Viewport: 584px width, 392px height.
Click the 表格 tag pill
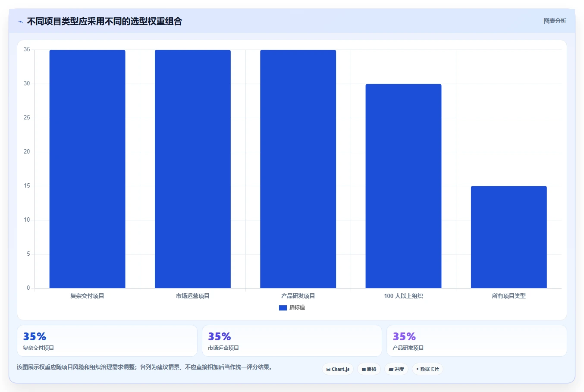point(369,369)
